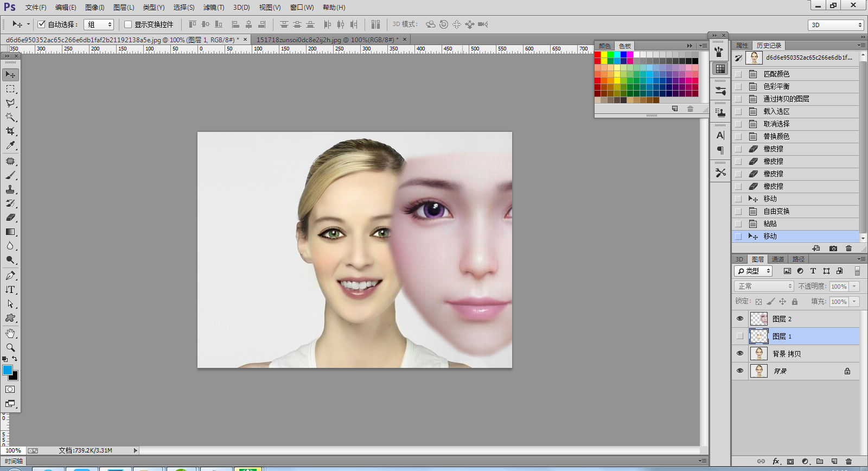Switch to the 通道 tab
This screenshot has width=868, height=471.
tap(778, 259)
